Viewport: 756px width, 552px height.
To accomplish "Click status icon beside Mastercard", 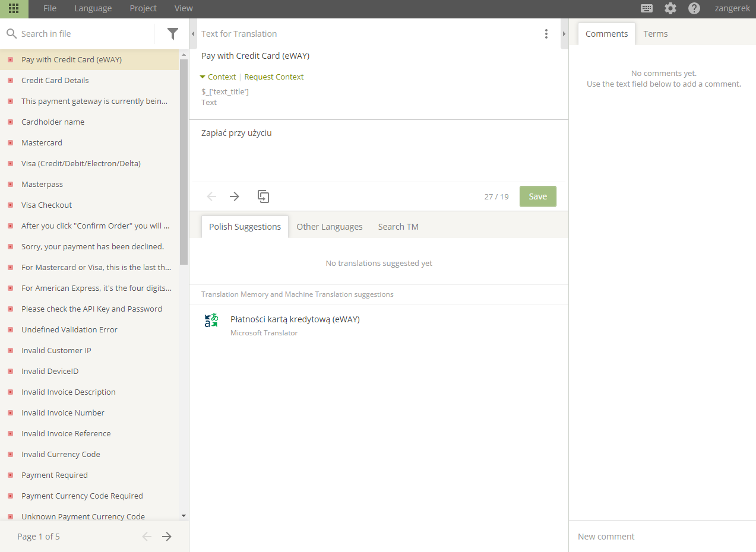I will tap(10, 142).
